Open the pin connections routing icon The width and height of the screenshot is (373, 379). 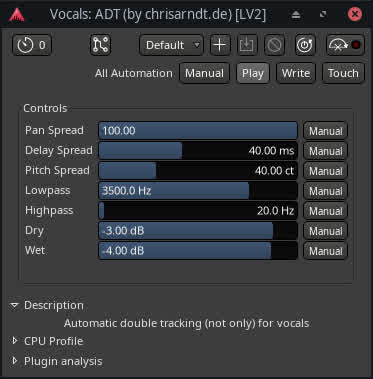(100, 45)
